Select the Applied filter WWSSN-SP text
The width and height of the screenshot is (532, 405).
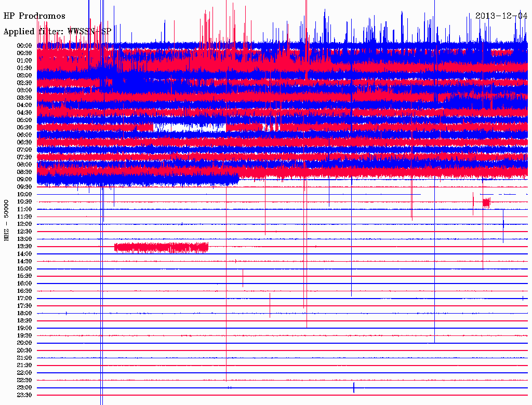57,32
